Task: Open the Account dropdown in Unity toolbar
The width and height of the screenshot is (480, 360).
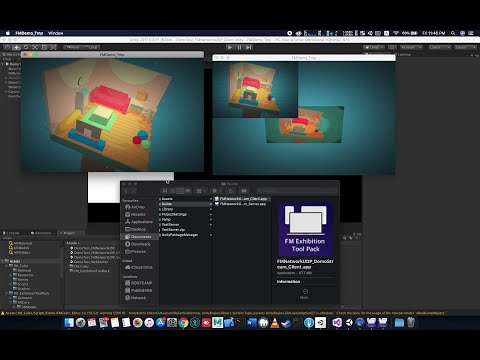Action: coord(411,47)
